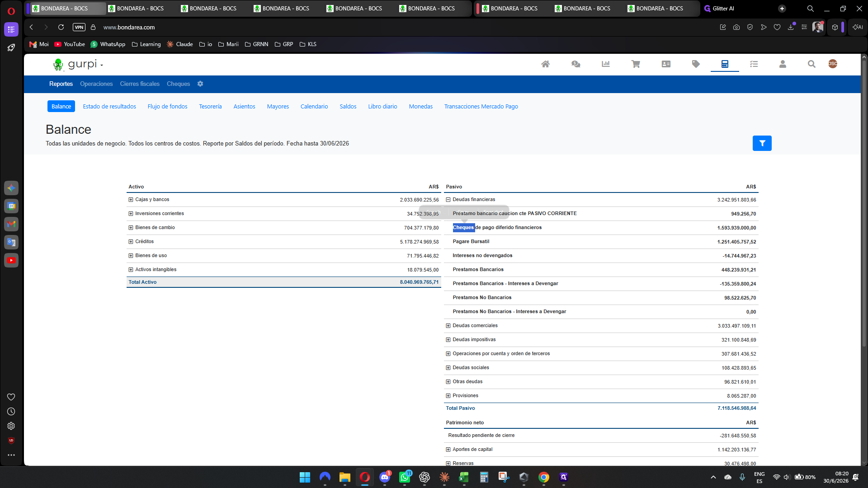
Task: Open Cierres fiscales menu
Action: [x=140, y=84]
